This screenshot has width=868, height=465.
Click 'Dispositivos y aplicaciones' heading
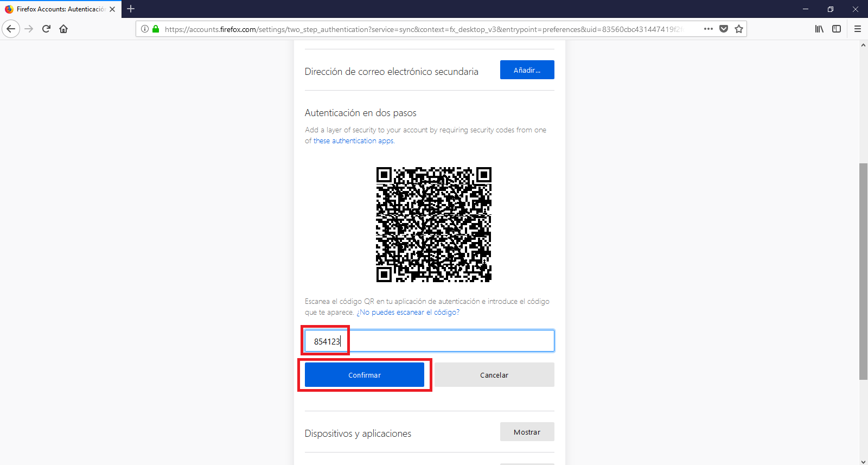coord(358,434)
